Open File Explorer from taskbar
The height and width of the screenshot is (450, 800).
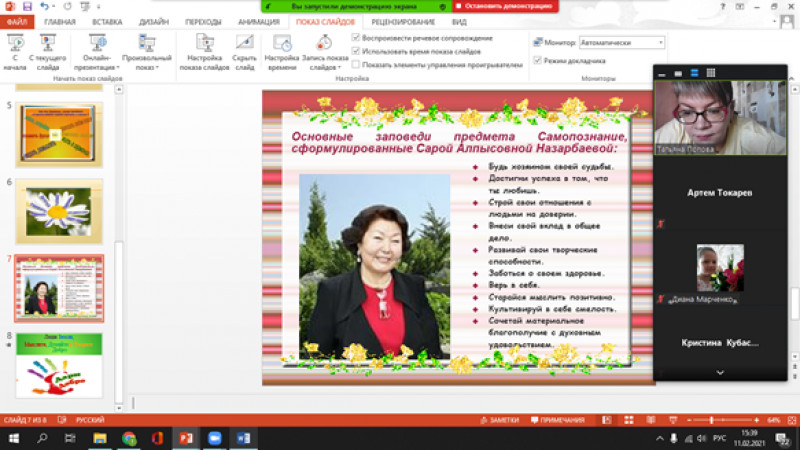point(99,438)
